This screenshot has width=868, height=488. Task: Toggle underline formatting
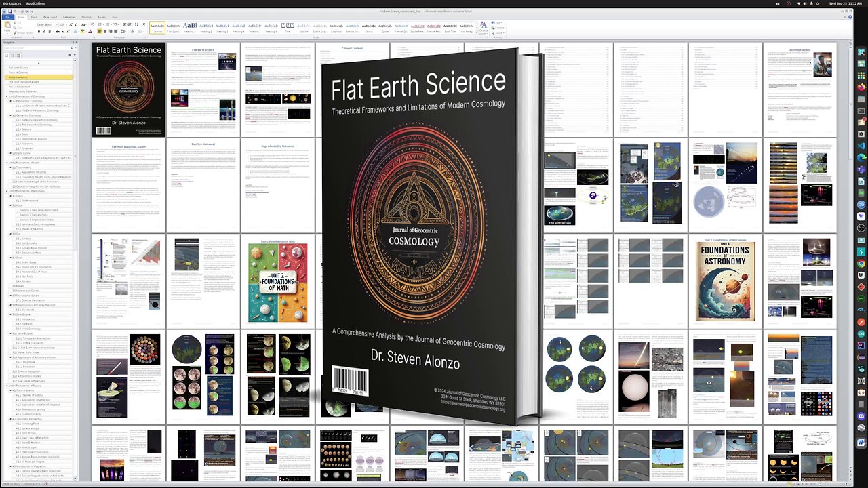50,31
